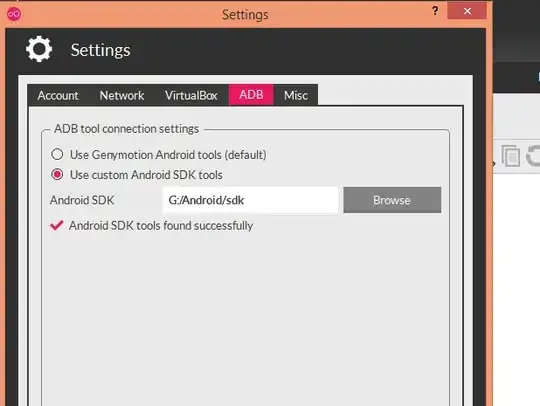540x406 pixels.
Task: Click the Genymotion logo in the title bar
Action: coord(14,14)
